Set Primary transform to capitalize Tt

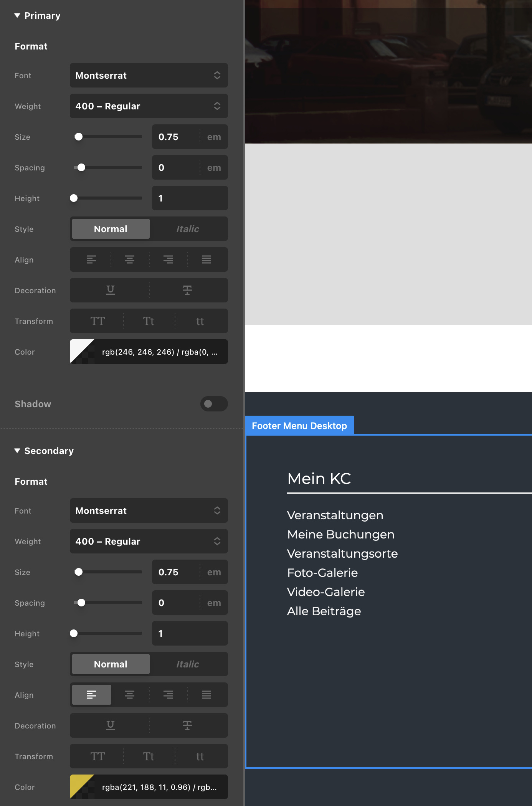(149, 321)
